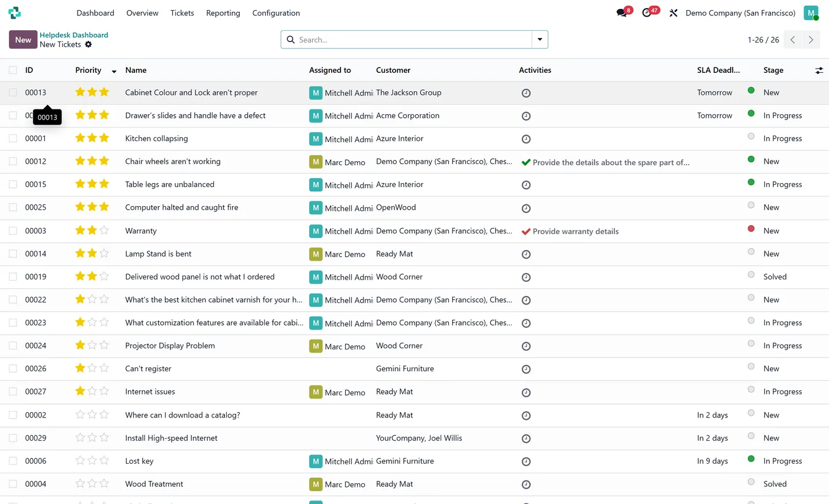Screen dimensions: 829x504
Task: Check the box for ticket 00026
Action: [x=13, y=368]
